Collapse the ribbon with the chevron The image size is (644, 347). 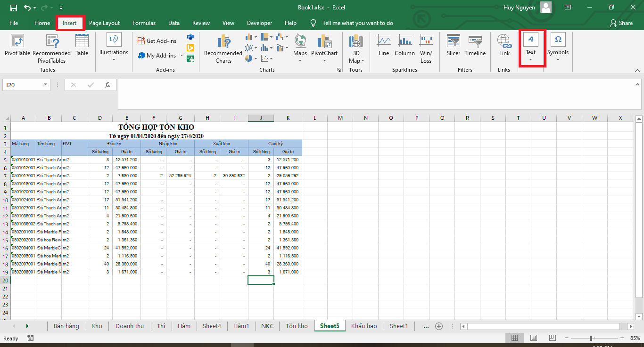click(638, 70)
